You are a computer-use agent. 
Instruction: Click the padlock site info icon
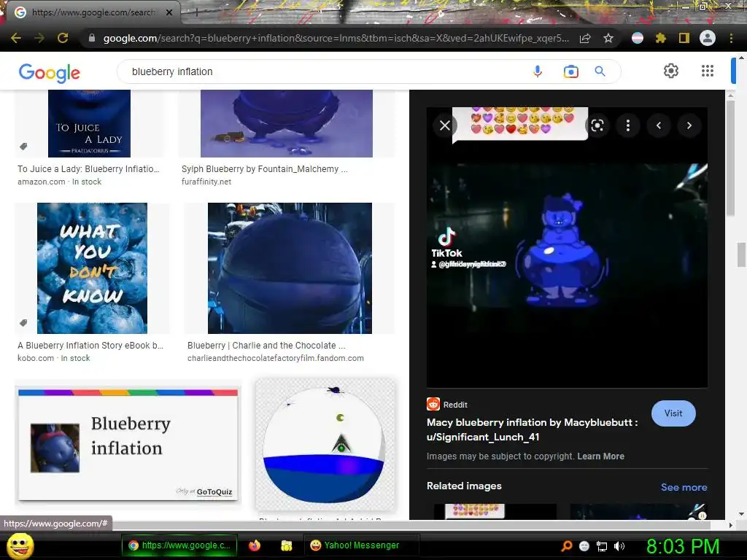pyautogui.click(x=92, y=38)
